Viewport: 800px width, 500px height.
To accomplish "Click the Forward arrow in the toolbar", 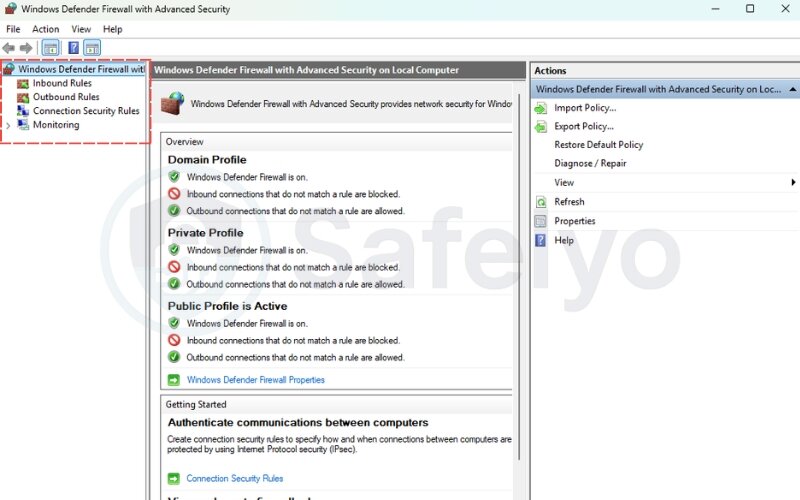I will pos(26,48).
